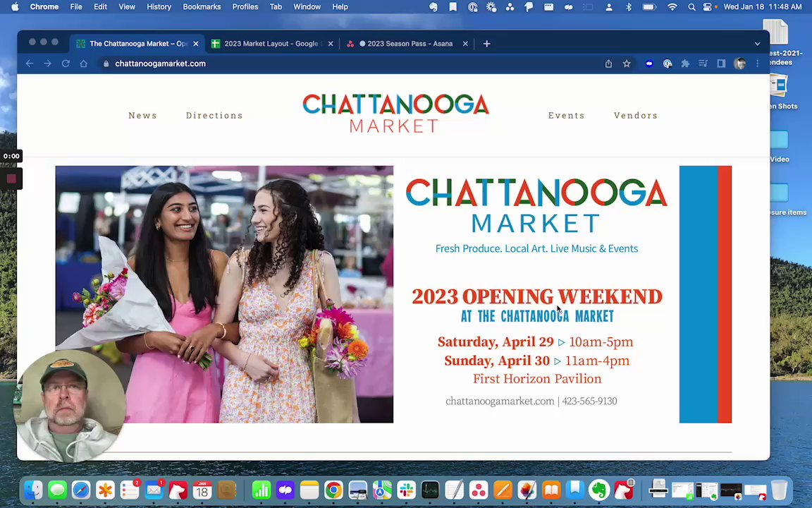Click the Chrome forward arrow
This screenshot has width=812, height=508.
48,64
